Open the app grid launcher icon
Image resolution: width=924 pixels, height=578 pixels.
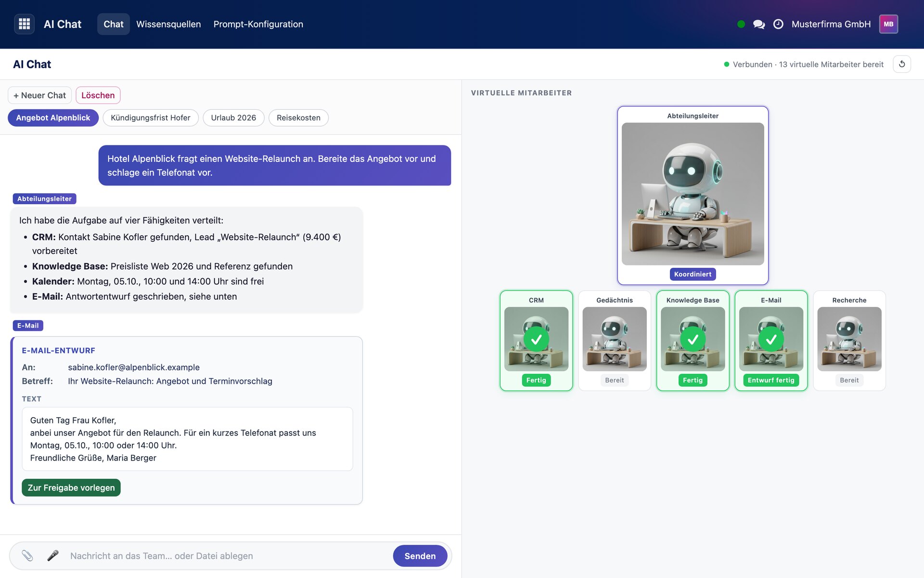point(24,24)
